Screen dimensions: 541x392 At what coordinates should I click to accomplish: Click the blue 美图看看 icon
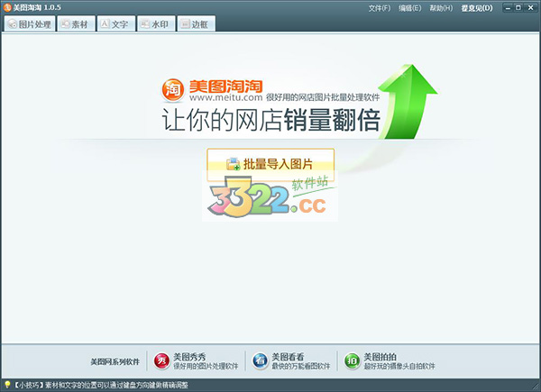(x=260, y=361)
